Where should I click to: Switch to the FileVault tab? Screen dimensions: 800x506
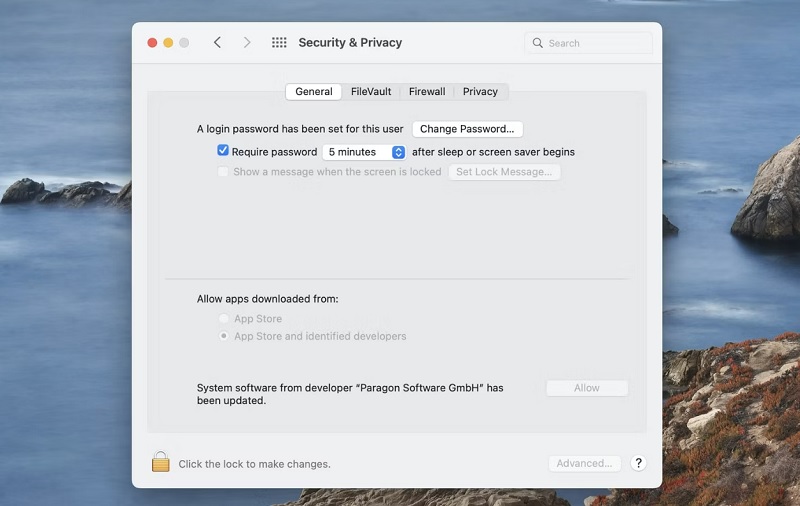click(371, 91)
